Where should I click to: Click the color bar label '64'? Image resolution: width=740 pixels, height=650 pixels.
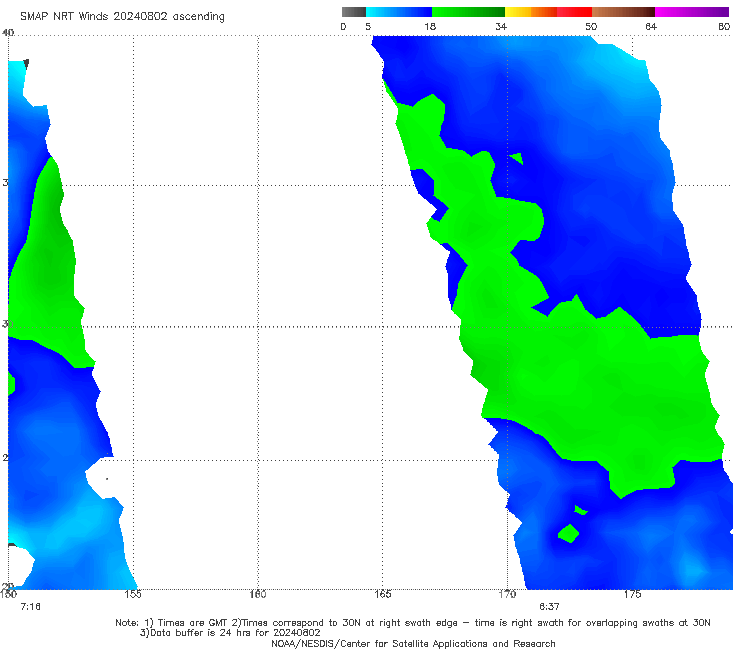(651, 26)
